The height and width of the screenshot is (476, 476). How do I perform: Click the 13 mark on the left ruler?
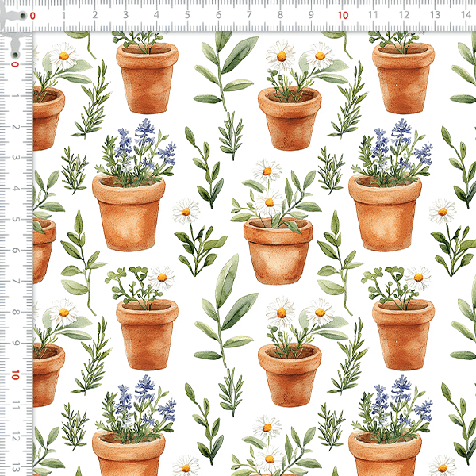point(14,467)
